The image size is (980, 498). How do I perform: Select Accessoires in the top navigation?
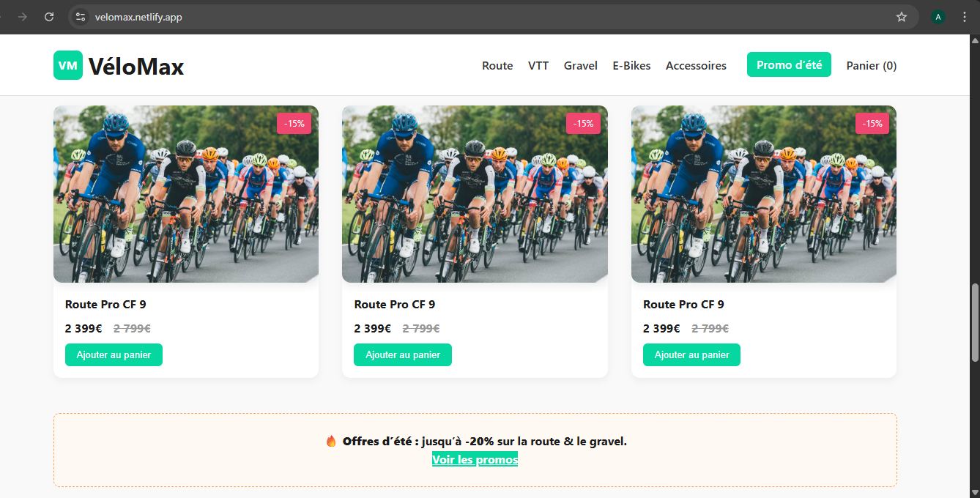(696, 66)
